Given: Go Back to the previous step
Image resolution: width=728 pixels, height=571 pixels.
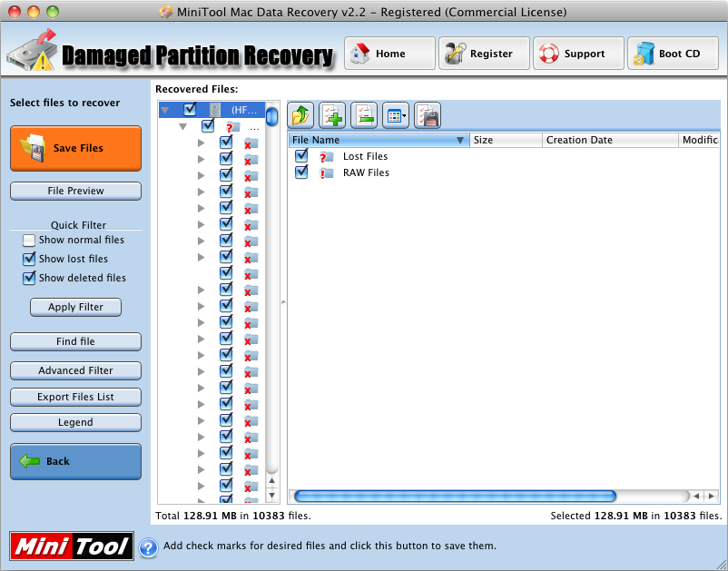Looking at the screenshot, I should pos(75,461).
